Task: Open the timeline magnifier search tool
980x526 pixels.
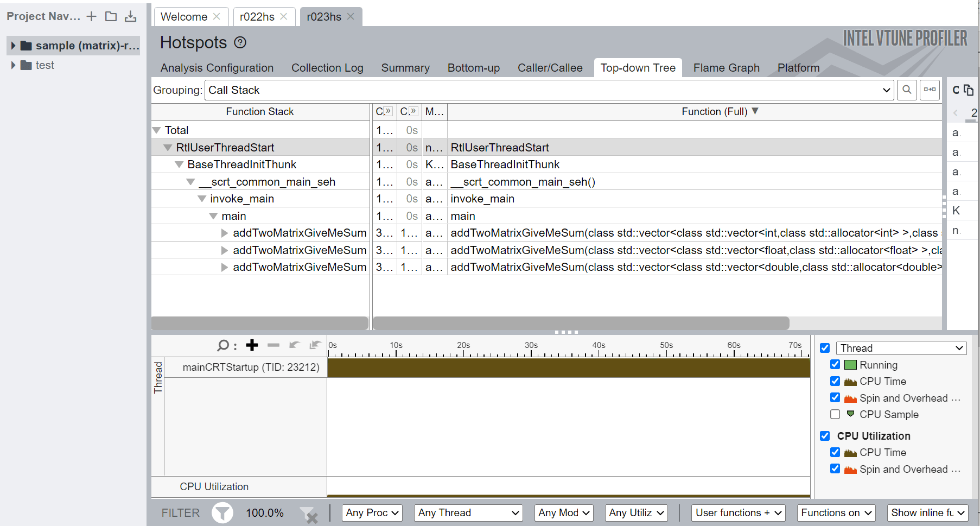Action: tap(222, 345)
